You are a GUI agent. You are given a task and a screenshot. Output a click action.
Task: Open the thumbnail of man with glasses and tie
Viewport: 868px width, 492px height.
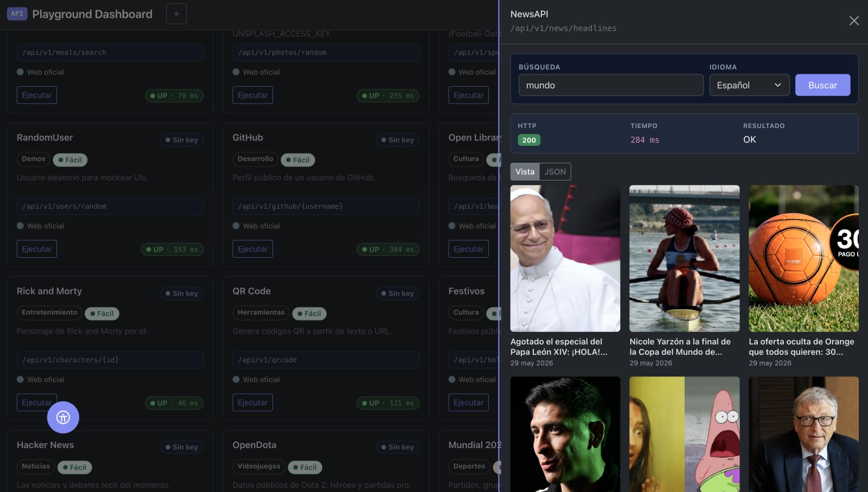803,435
